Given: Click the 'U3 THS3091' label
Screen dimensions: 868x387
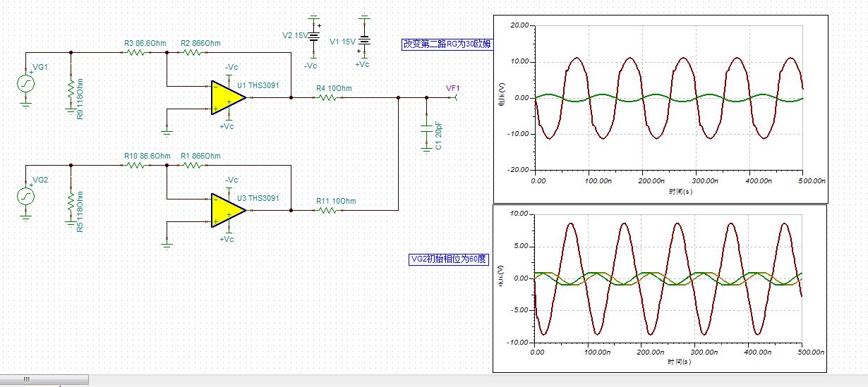Looking at the screenshot, I should click(258, 198).
